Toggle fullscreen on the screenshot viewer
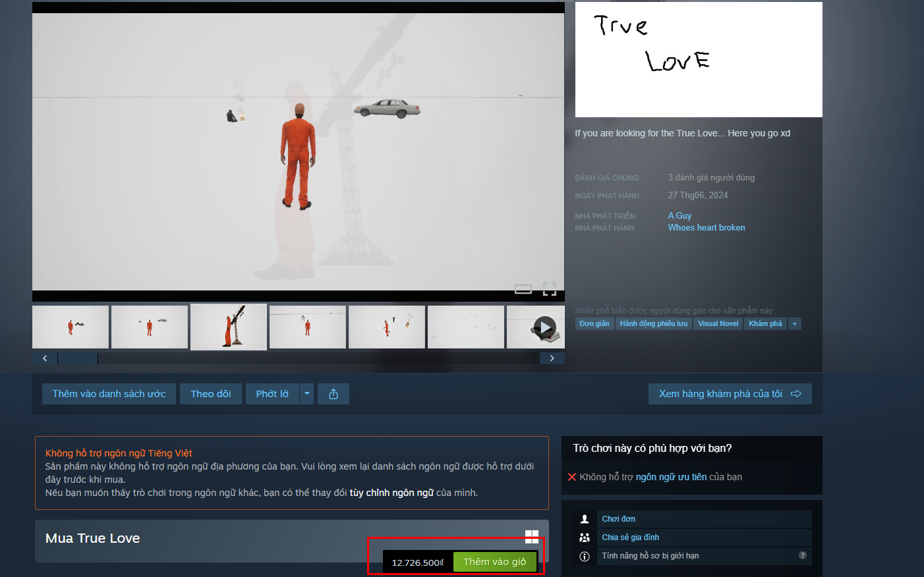This screenshot has width=924, height=577. [x=549, y=289]
